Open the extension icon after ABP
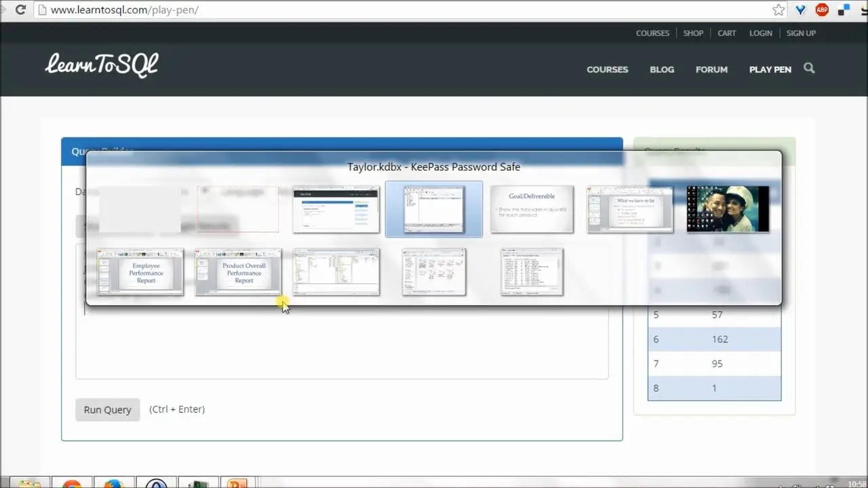Image resolution: width=868 pixels, height=488 pixels. 844,9
